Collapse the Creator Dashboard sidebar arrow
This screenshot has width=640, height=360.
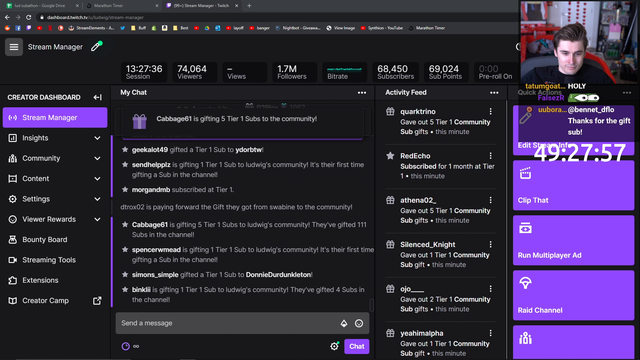click(97, 97)
